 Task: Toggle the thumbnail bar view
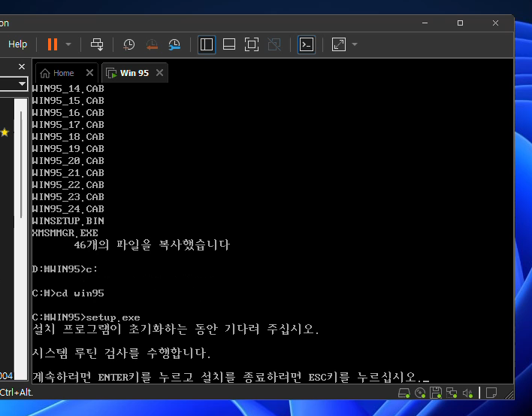tap(229, 44)
